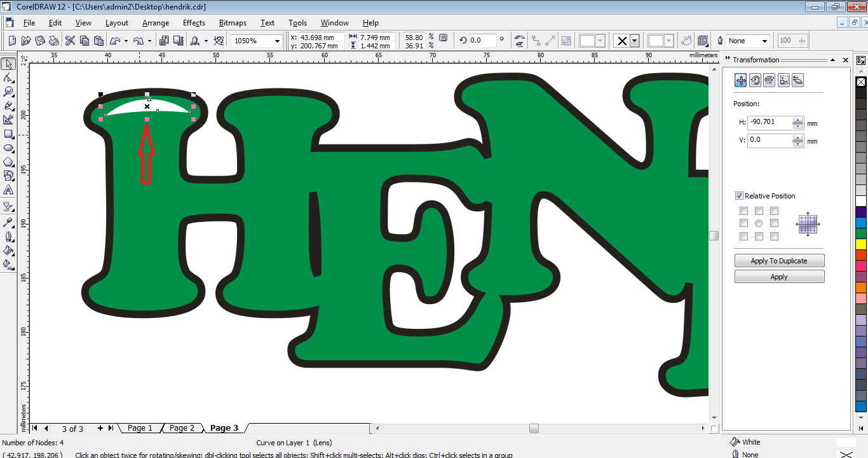Increase the V position stepper
This screenshot has width=868, height=458.
[798, 137]
